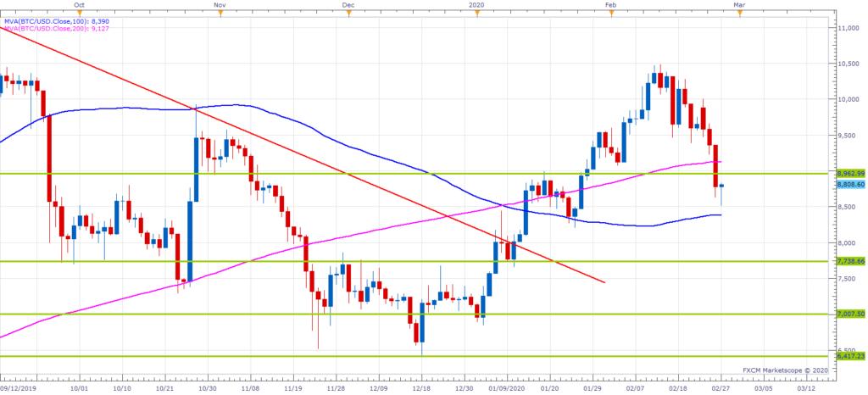Image resolution: width=868 pixels, height=395 pixels.
Task: Select the 6,417.23 support level tag
Action: [849, 357]
